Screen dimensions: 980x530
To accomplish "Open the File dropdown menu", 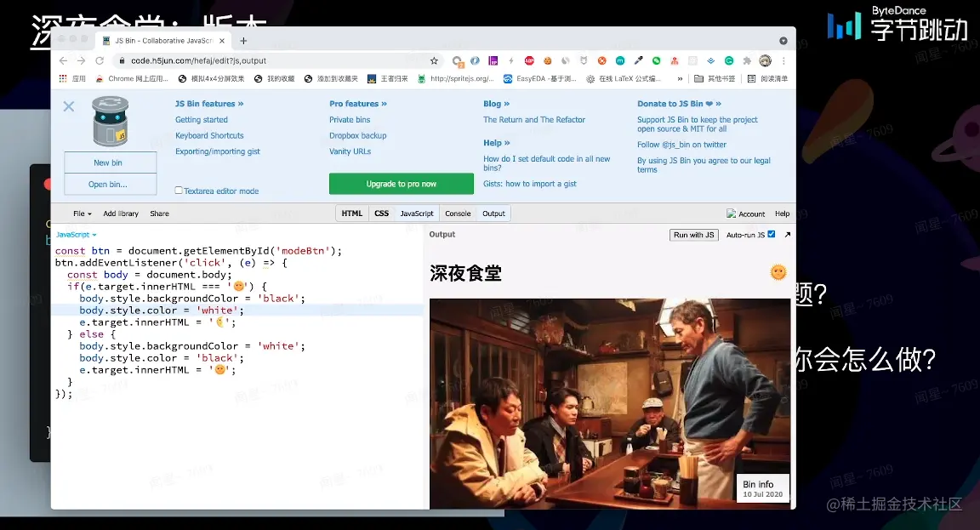I will (x=82, y=214).
